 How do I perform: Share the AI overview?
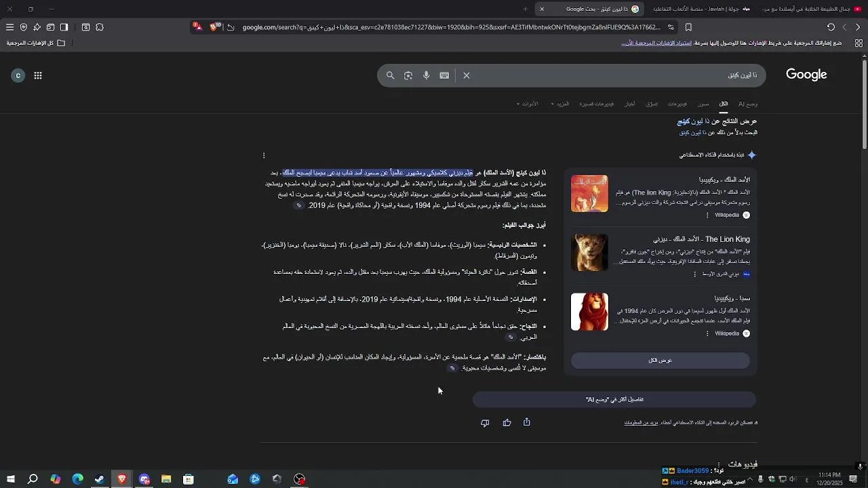(527, 422)
